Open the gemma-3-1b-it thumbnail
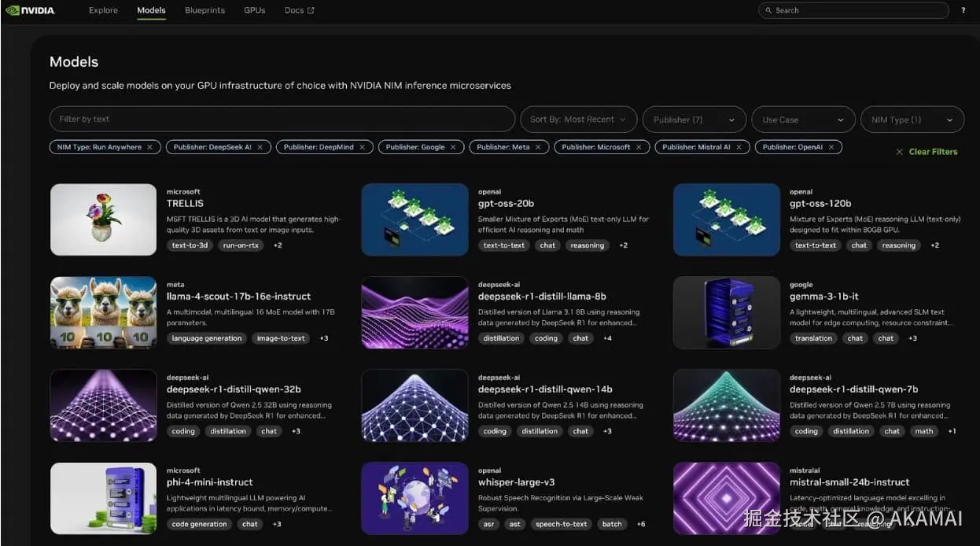Image resolution: width=980 pixels, height=546 pixels. (x=726, y=312)
